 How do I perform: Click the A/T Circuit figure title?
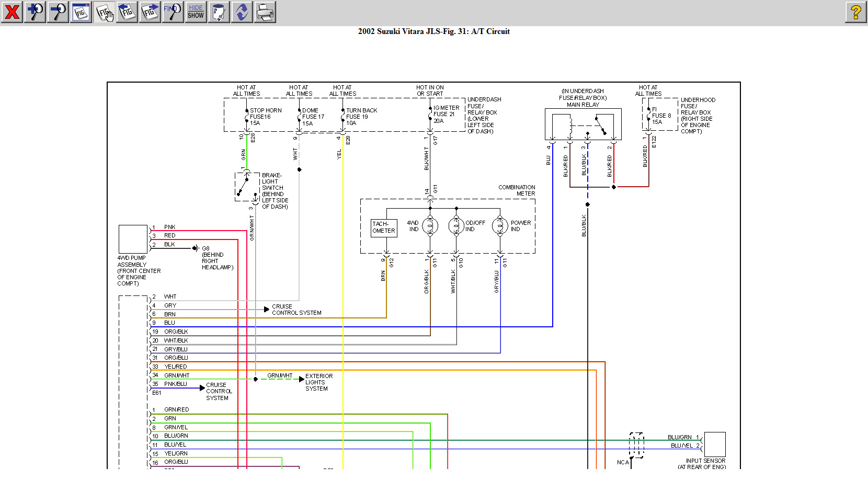(433, 31)
